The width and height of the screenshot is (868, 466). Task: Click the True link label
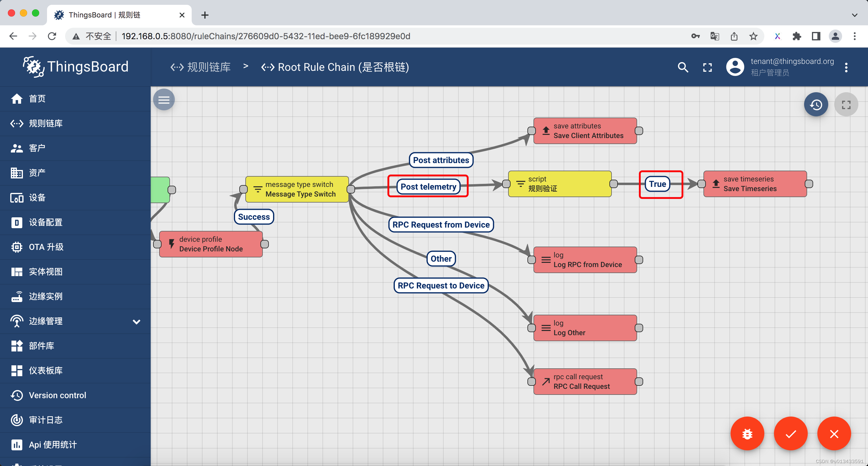pyautogui.click(x=657, y=184)
